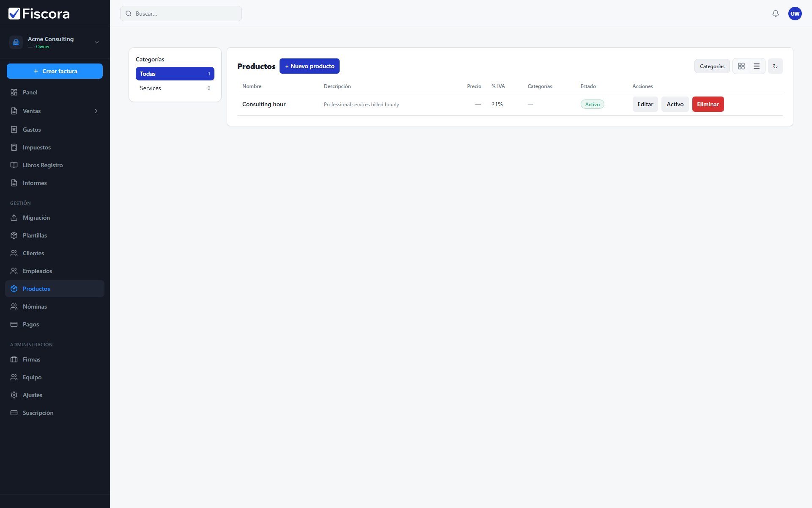Toggle the Activo status button

coord(675,104)
